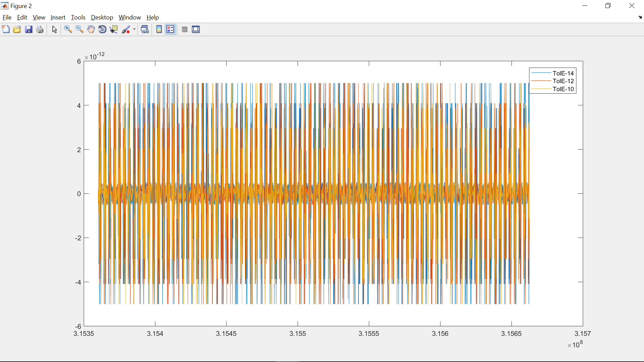Open the File menu
The height and width of the screenshot is (362, 644).
[x=7, y=17]
